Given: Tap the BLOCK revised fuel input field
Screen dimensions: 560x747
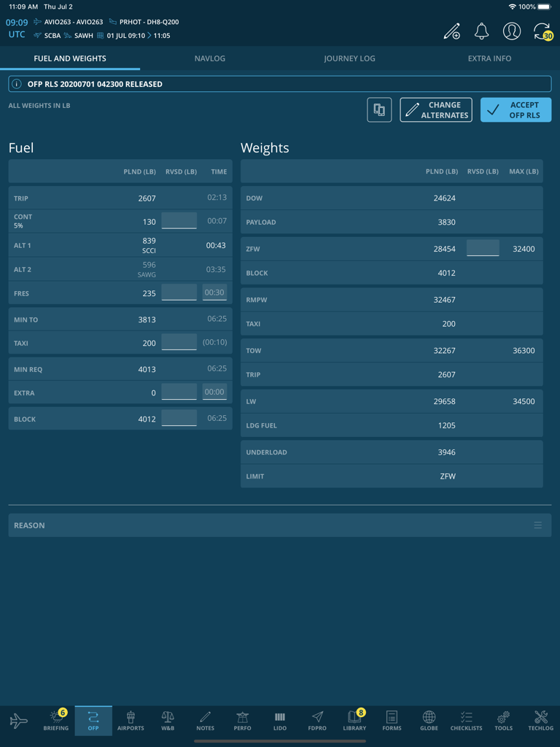Looking at the screenshot, I should click(179, 418).
